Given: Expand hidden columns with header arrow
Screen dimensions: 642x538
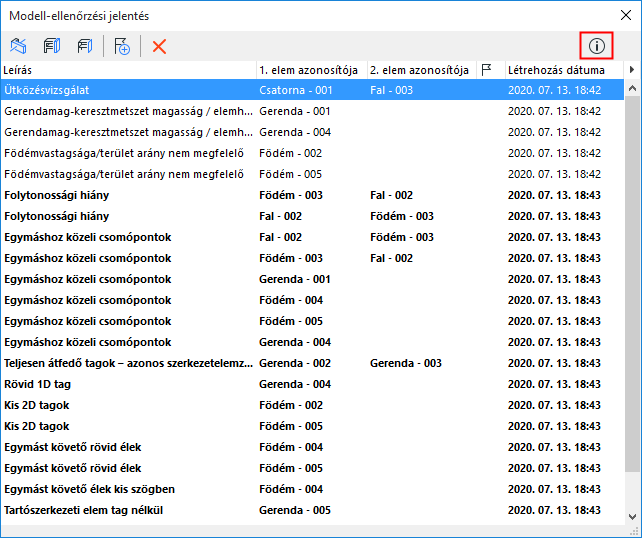Looking at the screenshot, I should [x=632, y=70].
